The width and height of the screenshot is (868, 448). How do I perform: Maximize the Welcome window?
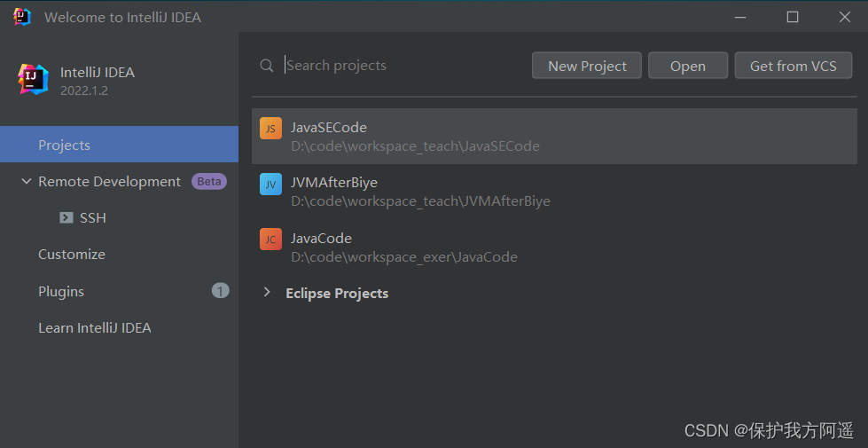click(x=793, y=17)
